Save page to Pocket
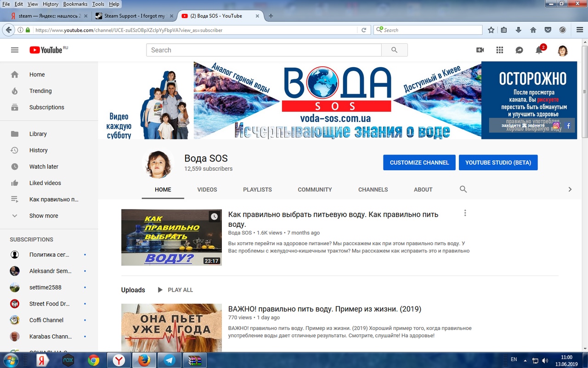 pos(548,30)
